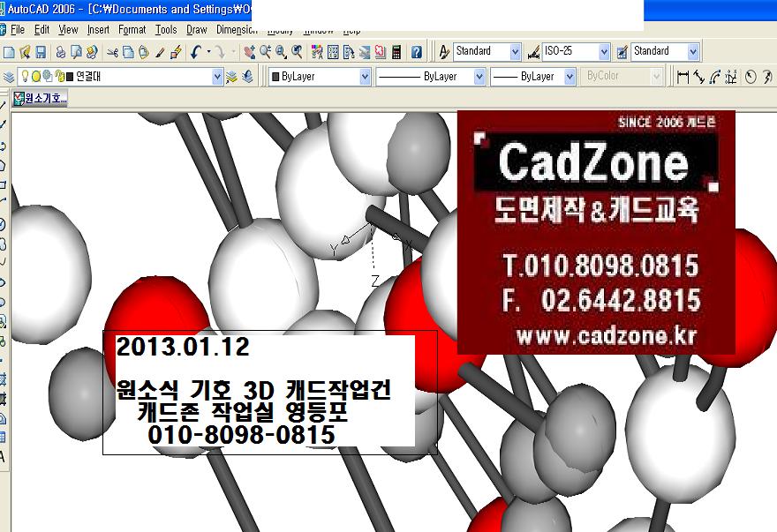The image size is (777, 532).
Task: Open the Standard table style dropdown
Action: pyautogui.click(x=693, y=51)
